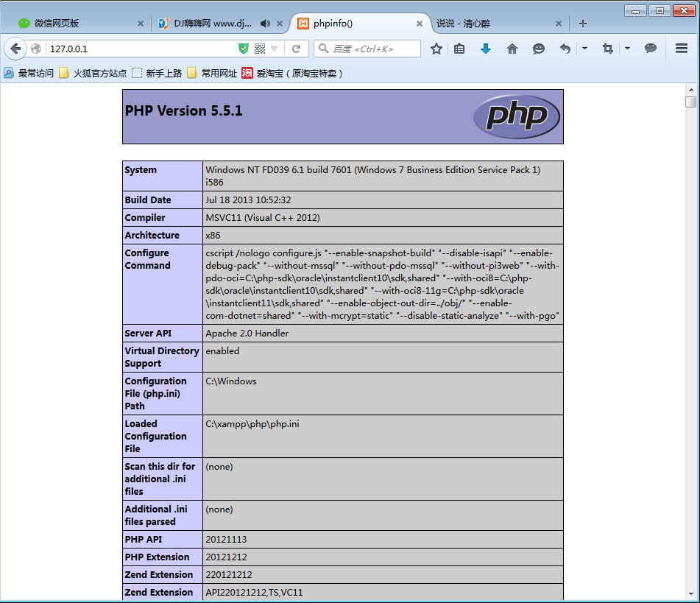Click the PHP logo in header
Viewport: 700px width, 603px height.
click(x=516, y=116)
